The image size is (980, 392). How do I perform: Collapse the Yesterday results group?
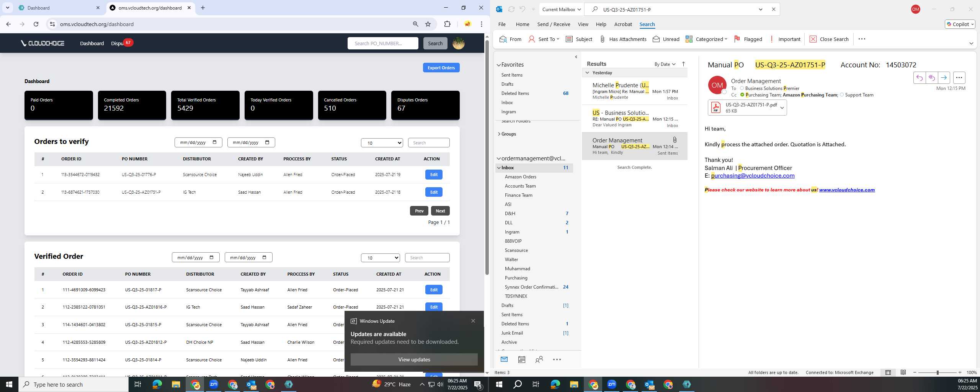pos(587,73)
